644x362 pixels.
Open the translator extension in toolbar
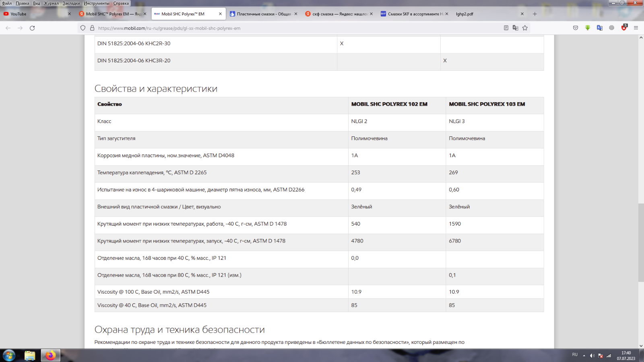coord(600,28)
